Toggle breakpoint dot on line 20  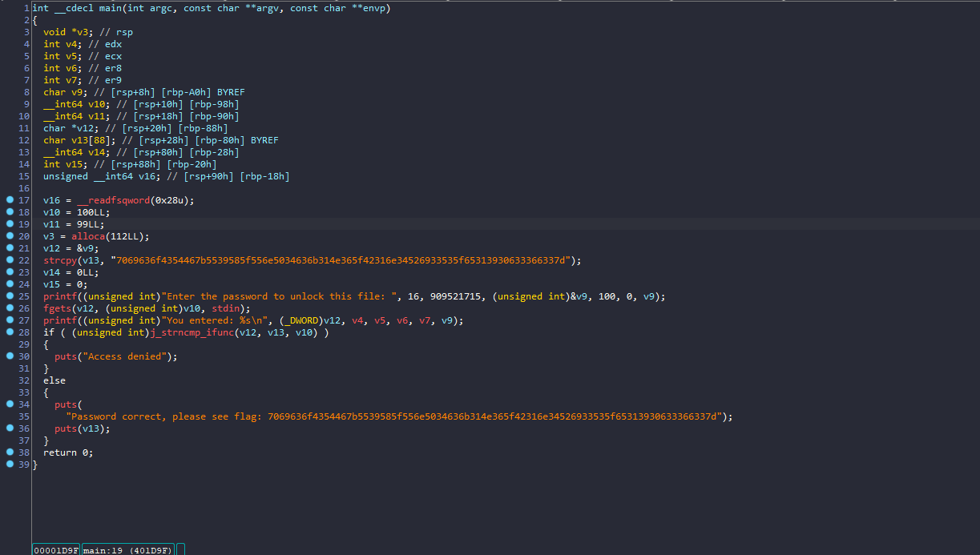click(x=10, y=236)
